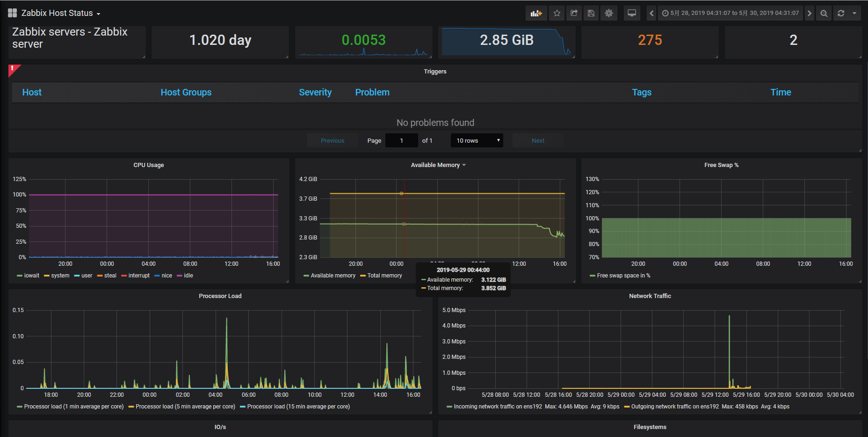Add a panel to the dashboard
Viewport: 868px width, 437px height.
pos(536,13)
